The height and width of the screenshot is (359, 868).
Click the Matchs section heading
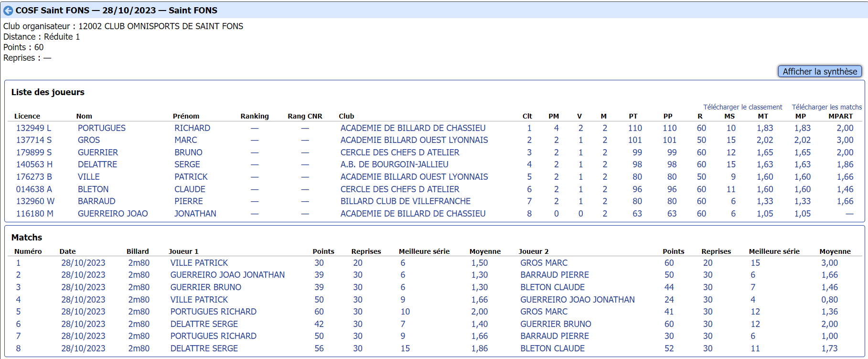(x=27, y=238)
